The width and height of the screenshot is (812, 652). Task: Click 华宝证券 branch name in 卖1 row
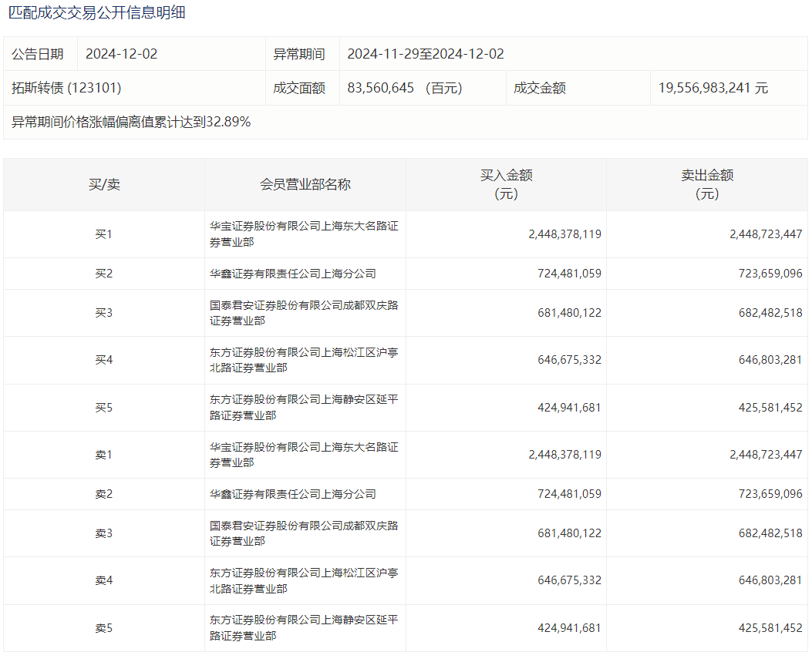tap(304, 455)
